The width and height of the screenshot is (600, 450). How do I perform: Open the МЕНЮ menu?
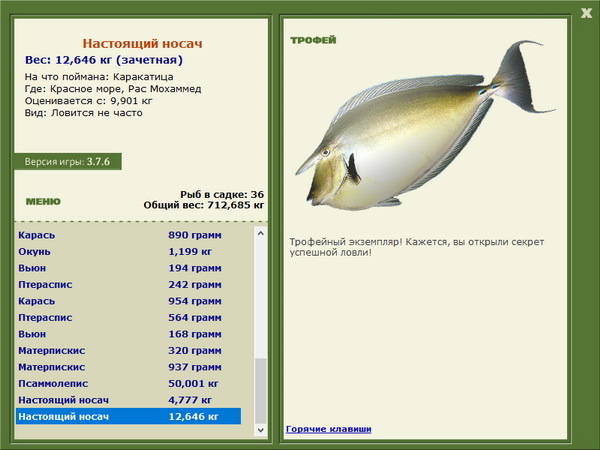tap(43, 202)
